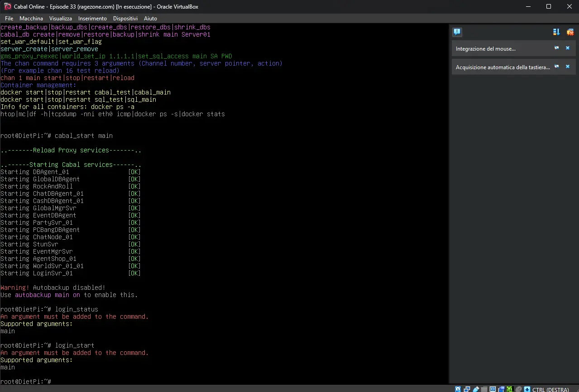Open the File menu
Screen dimensions: 579x392
pyautogui.click(x=9, y=19)
